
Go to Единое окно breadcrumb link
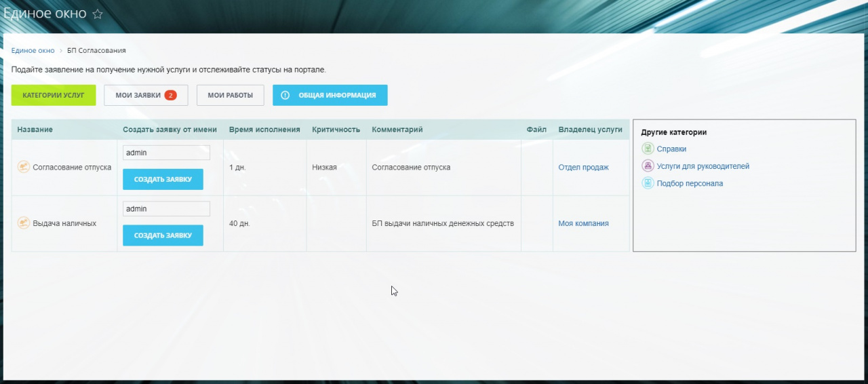click(x=33, y=51)
